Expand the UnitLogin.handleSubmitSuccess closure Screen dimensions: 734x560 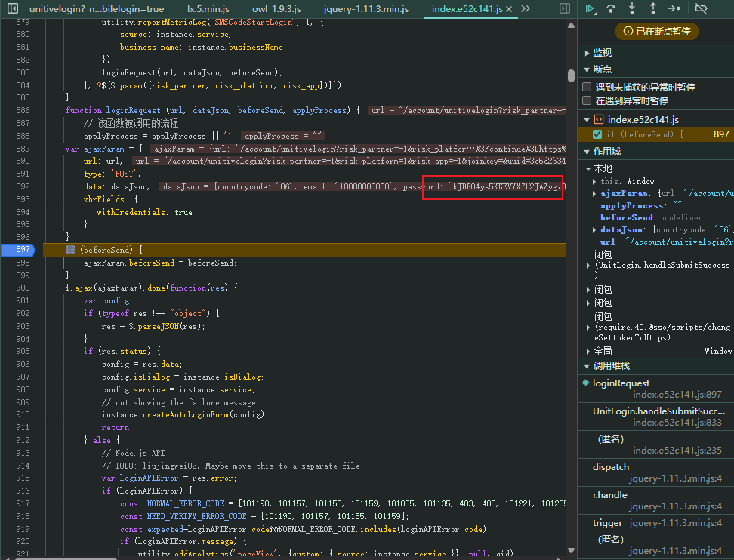(588, 265)
